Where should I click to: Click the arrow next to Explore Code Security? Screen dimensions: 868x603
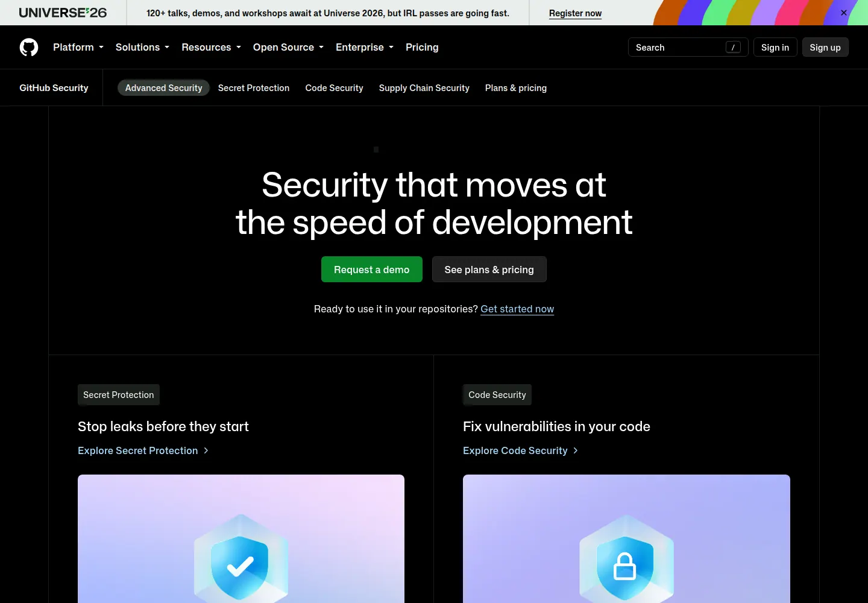(576, 450)
